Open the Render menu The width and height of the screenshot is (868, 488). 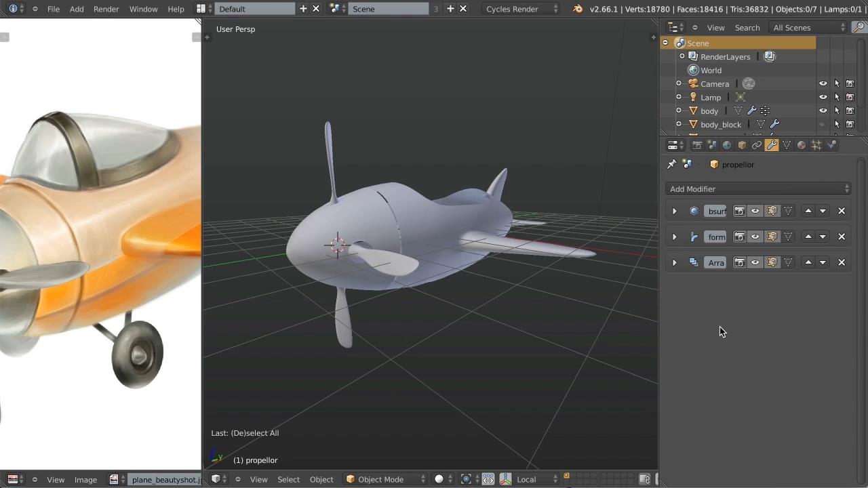pos(106,9)
